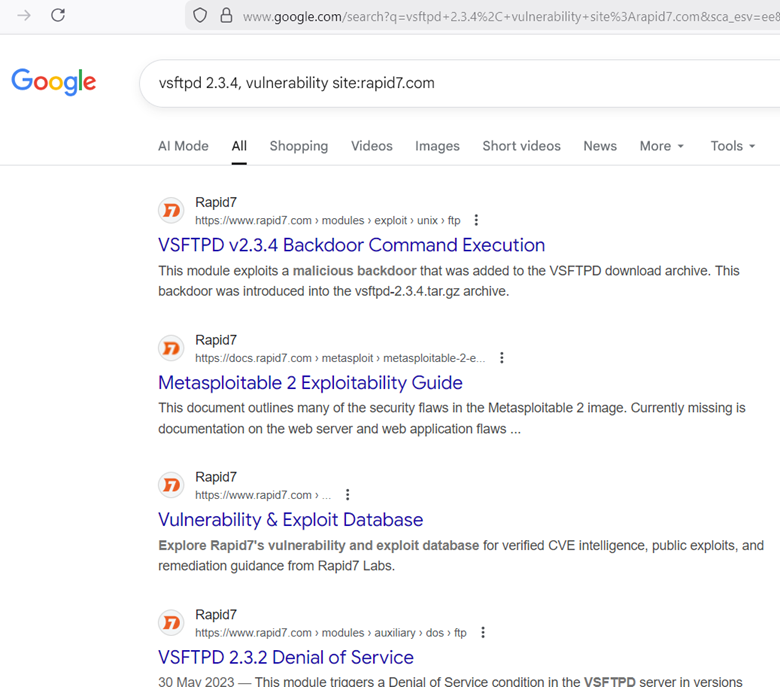Open three-dot menu for Vulnerability Database result

348,495
